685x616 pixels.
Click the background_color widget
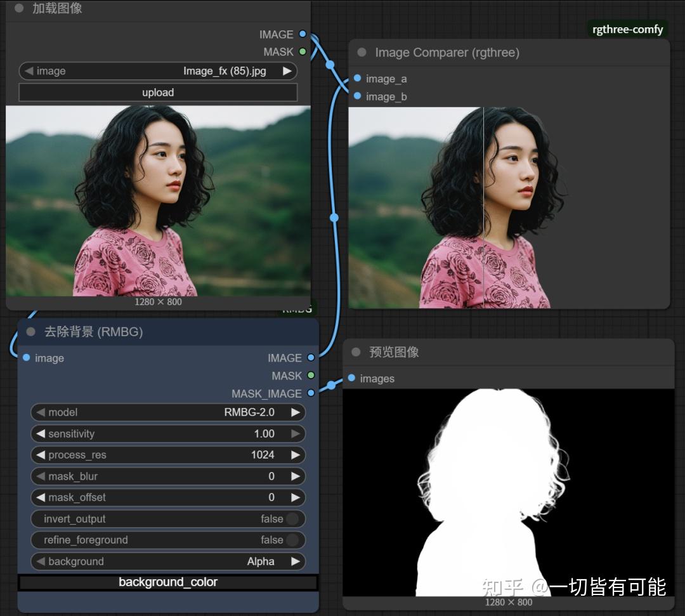click(168, 582)
